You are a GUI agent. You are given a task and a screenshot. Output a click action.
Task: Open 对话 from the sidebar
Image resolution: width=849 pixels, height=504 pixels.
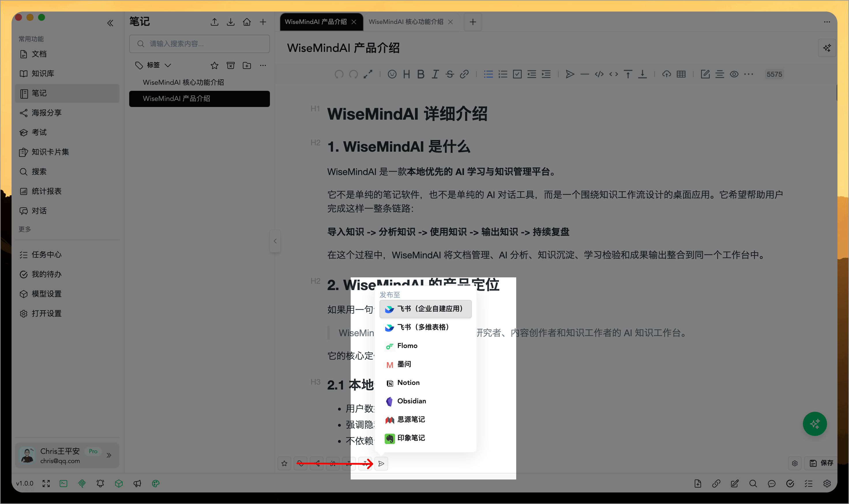point(39,210)
